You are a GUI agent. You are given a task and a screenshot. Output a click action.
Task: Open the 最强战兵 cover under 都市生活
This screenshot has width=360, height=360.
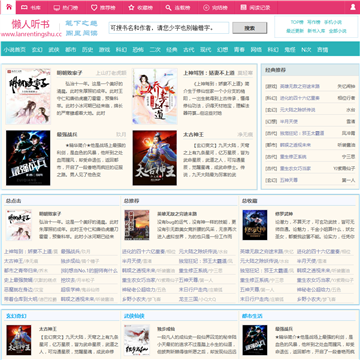pos(255,340)
